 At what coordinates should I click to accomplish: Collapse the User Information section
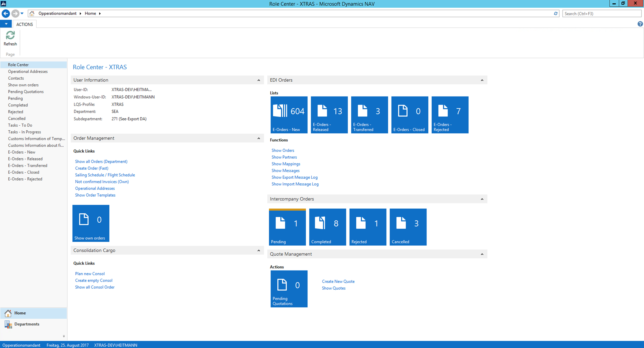258,80
